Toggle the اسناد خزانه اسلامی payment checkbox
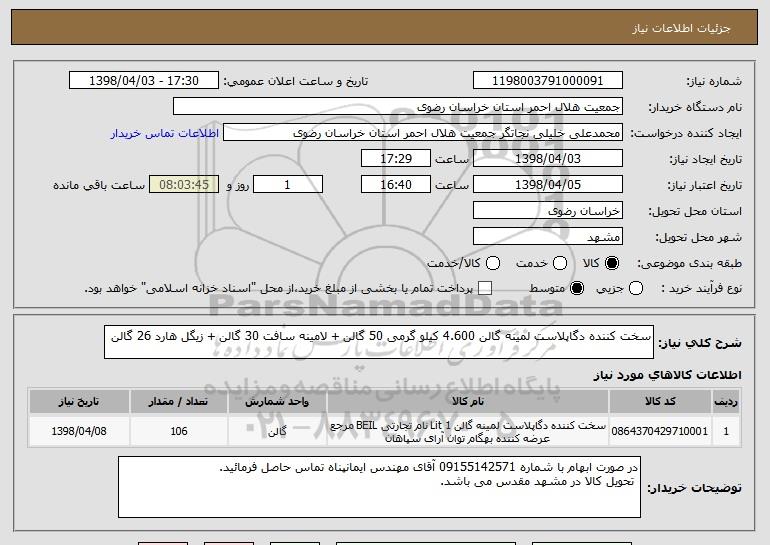The height and width of the screenshot is (545, 770). (x=485, y=288)
